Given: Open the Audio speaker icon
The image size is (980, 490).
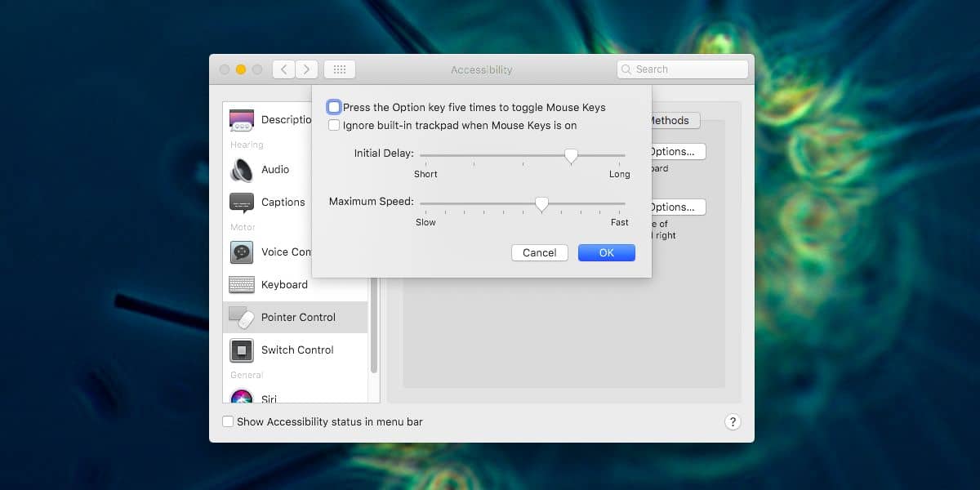Looking at the screenshot, I should [x=242, y=170].
